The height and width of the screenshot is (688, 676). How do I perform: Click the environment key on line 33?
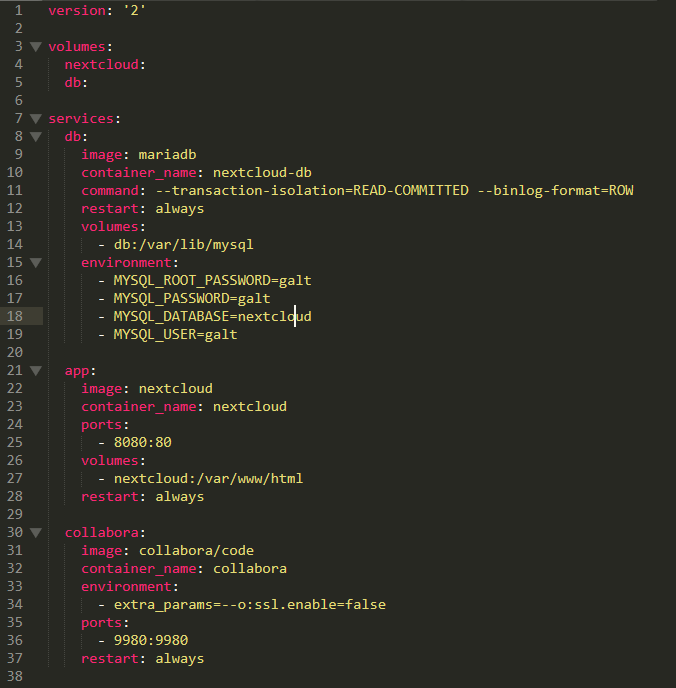coord(126,587)
